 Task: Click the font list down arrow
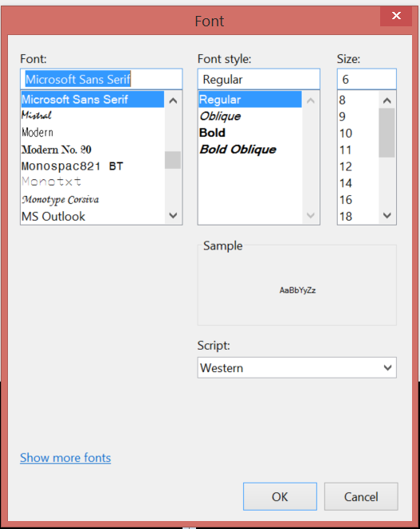pos(173,215)
